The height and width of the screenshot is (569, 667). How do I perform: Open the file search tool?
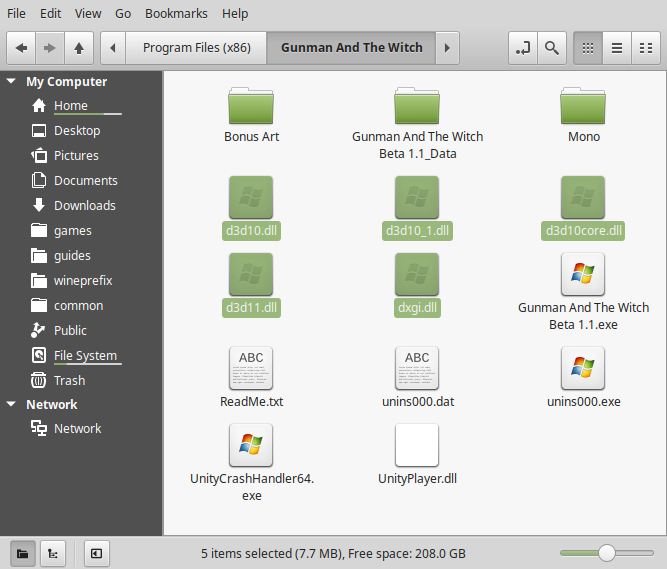click(552, 48)
